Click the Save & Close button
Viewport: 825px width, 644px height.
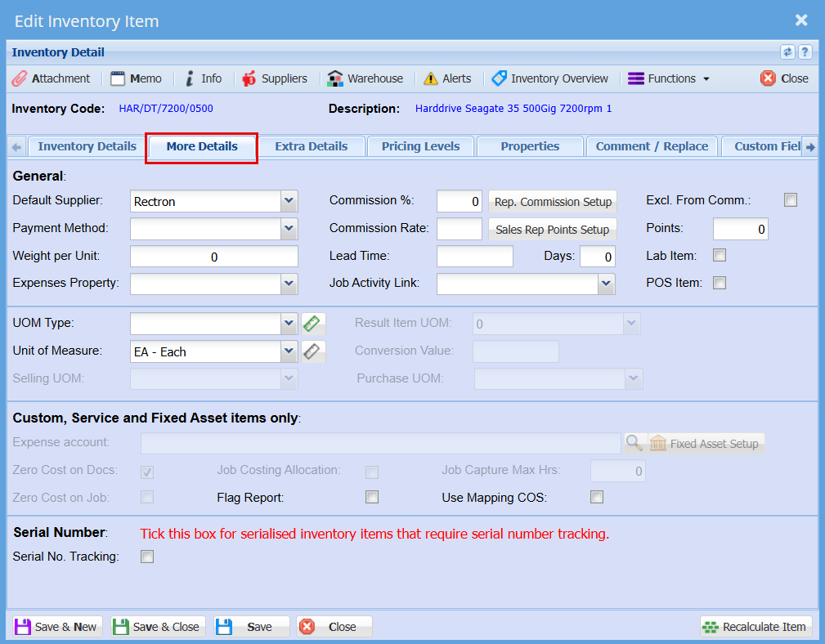tap(156, 627)
